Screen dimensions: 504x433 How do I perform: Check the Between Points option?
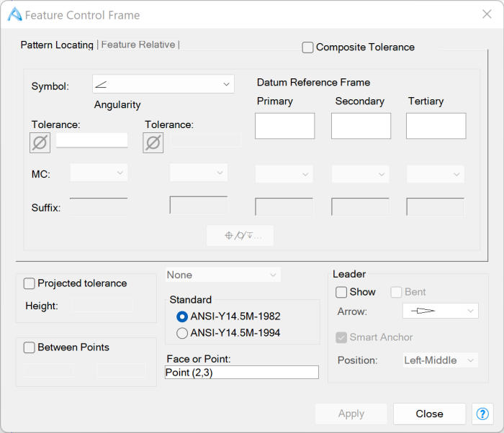pyautogui.click(x=30, y=347)
